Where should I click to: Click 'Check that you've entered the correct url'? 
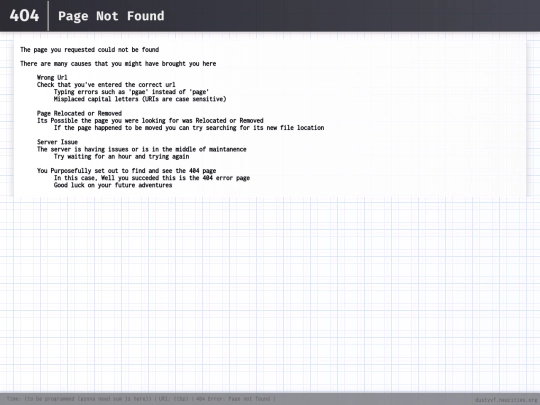tap(106, 85)
